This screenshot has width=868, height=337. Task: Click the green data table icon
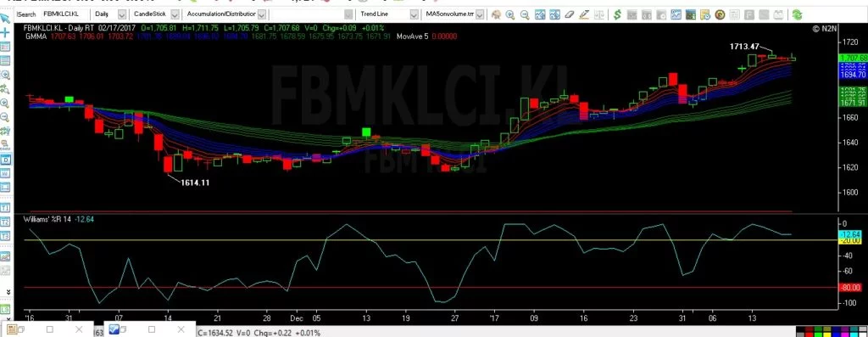(690, 14)
